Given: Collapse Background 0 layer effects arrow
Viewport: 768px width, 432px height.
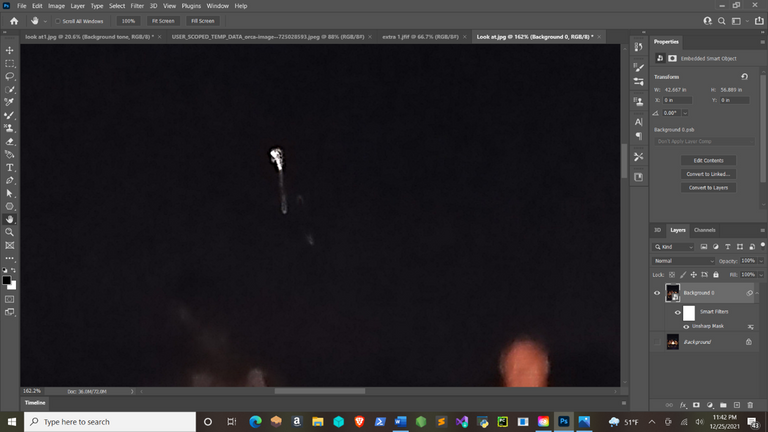Looking at the screenshot, I should tap(757, 293).
